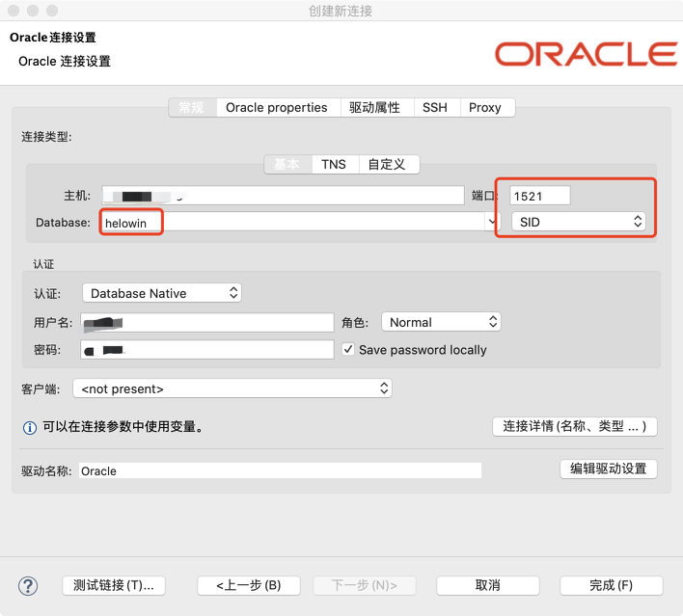Click the 取消 button
683x616 pixels.
(x=488, y=585)
